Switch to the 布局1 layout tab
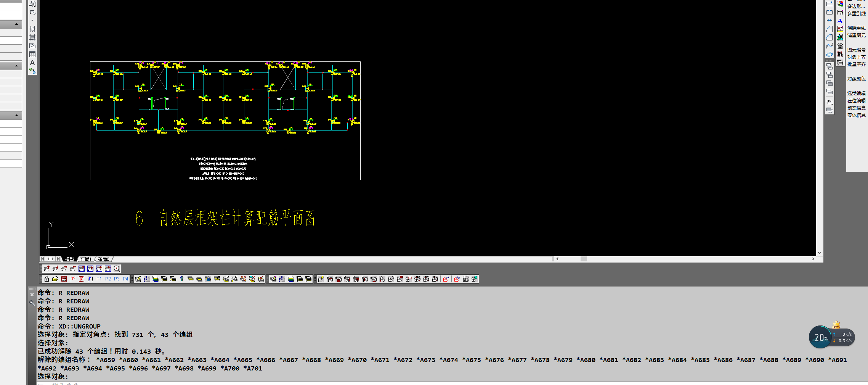The image size is (868, 385). 86,259
